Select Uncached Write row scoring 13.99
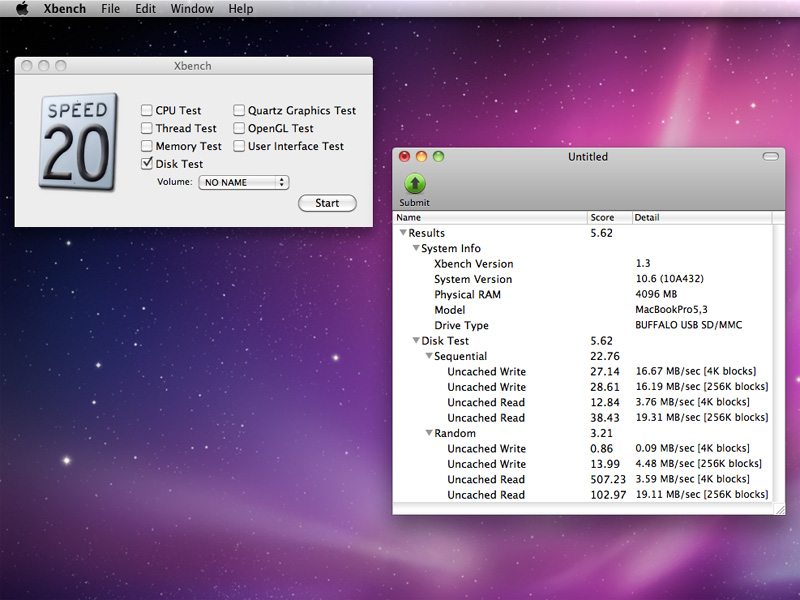Screen dimensions: 800x600 tap(583, 464)
